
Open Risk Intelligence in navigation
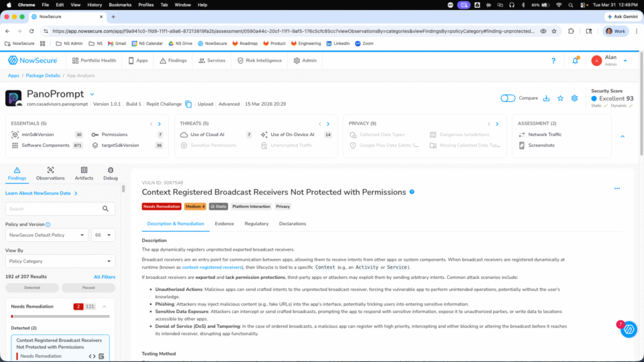tap(260, 60)
